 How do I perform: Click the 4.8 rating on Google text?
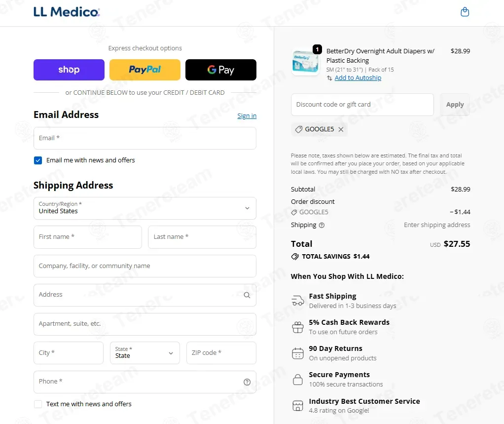pyautogui.click(x=339, y=411)
